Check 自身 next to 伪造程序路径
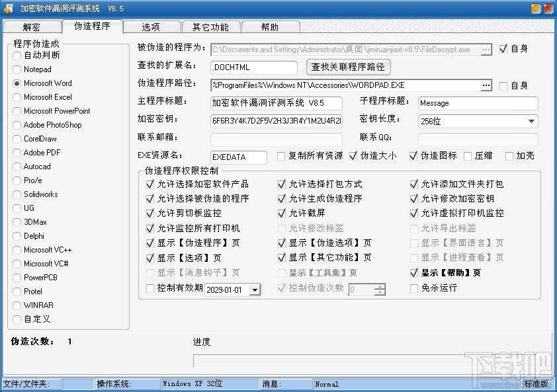557x392 pixels. (x=503, y=86)
